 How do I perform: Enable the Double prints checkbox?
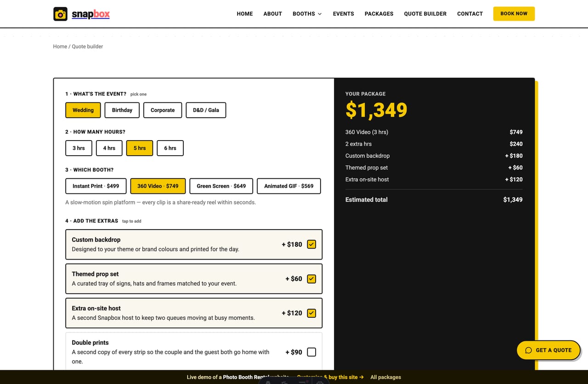[311, 352]
